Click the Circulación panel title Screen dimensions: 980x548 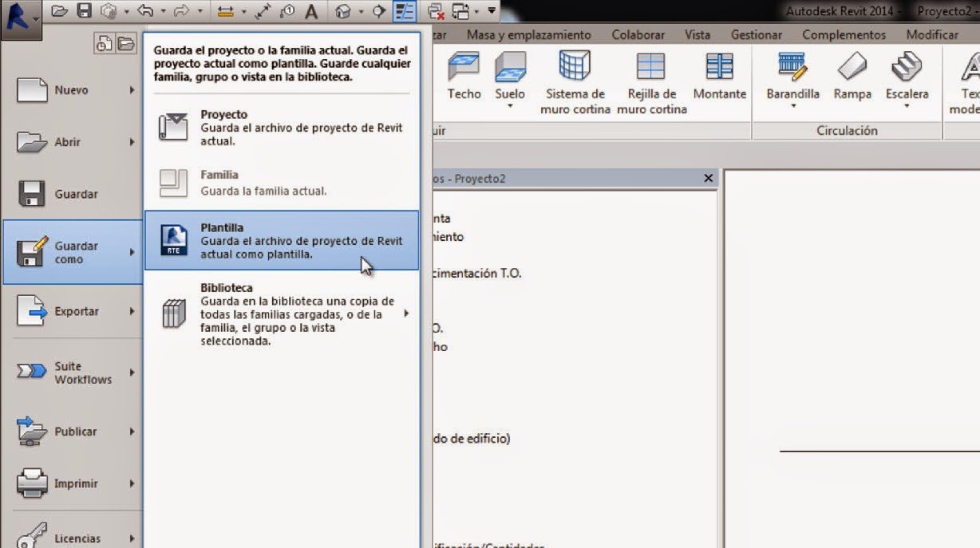coord(847,130)
